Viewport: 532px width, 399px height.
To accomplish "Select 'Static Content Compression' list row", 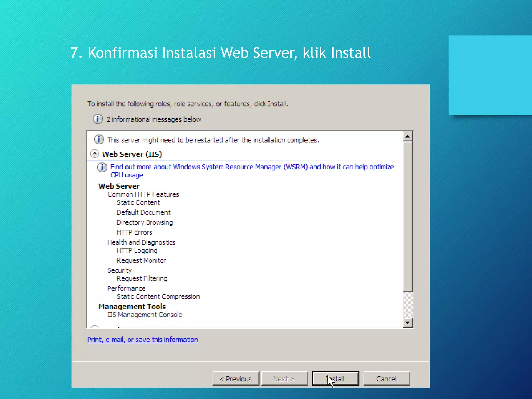I will 158,296.
